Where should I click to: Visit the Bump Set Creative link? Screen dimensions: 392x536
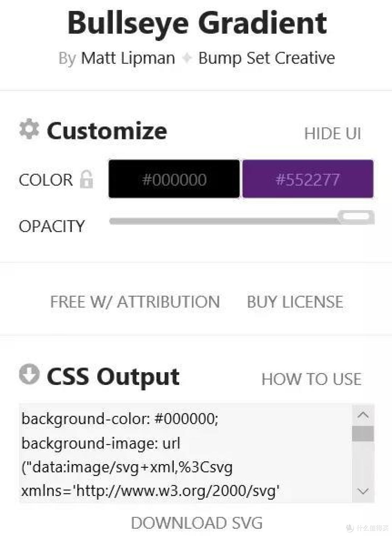[266, 58]
